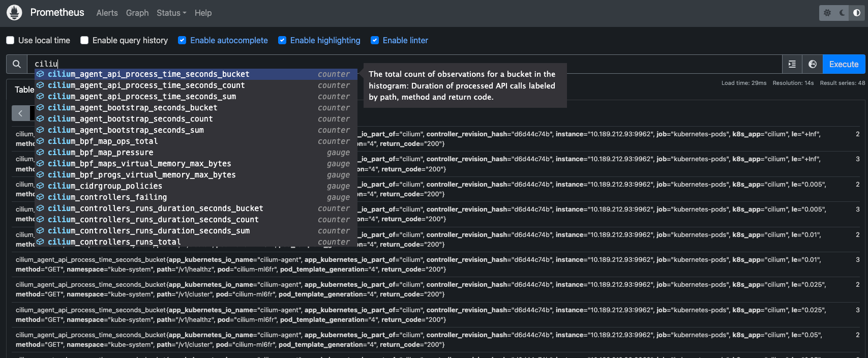Image resolution: width=868 pixels, height=358 pixels.
Task: Open the Alerts page
Action: point(107,13)
